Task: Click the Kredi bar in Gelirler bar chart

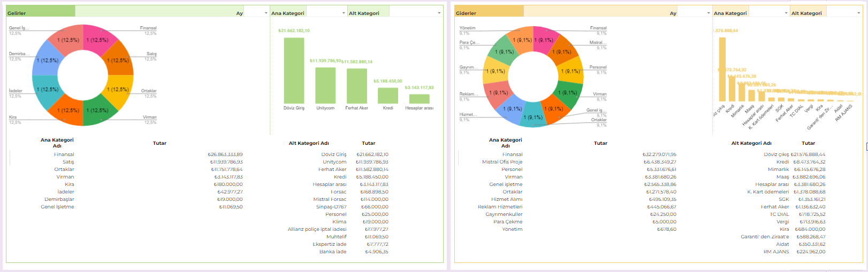Action: click(x=387, y=95)
